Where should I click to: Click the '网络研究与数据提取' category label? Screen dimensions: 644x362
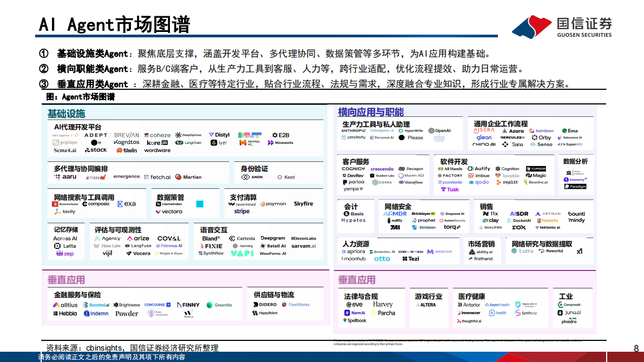click(x=542, y=244)
